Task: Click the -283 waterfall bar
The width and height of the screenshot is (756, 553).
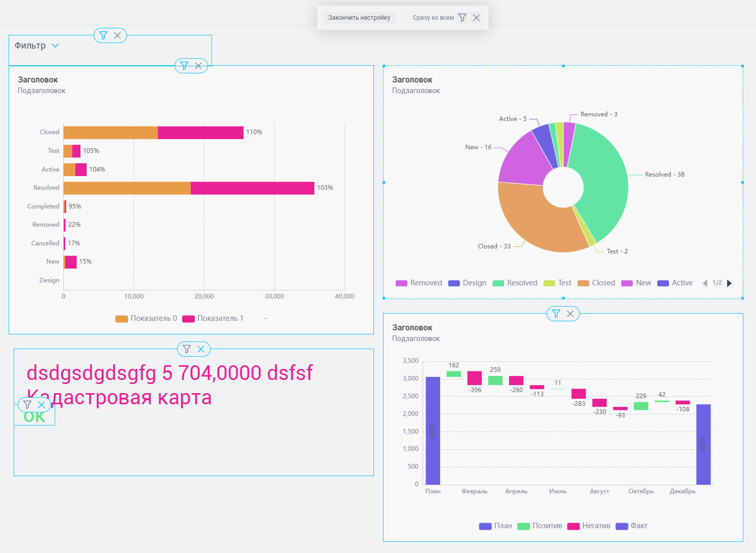Action: click(x=579, y=394)
